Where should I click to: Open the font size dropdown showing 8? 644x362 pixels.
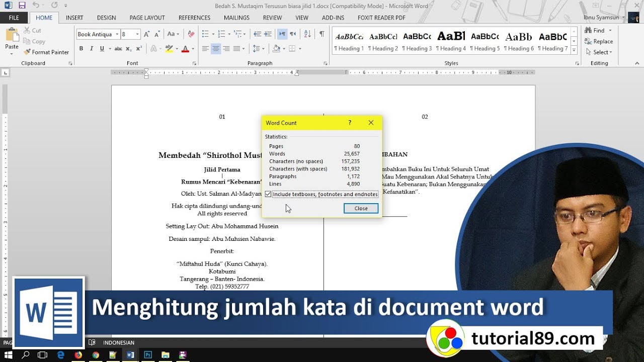coord(137,34)
